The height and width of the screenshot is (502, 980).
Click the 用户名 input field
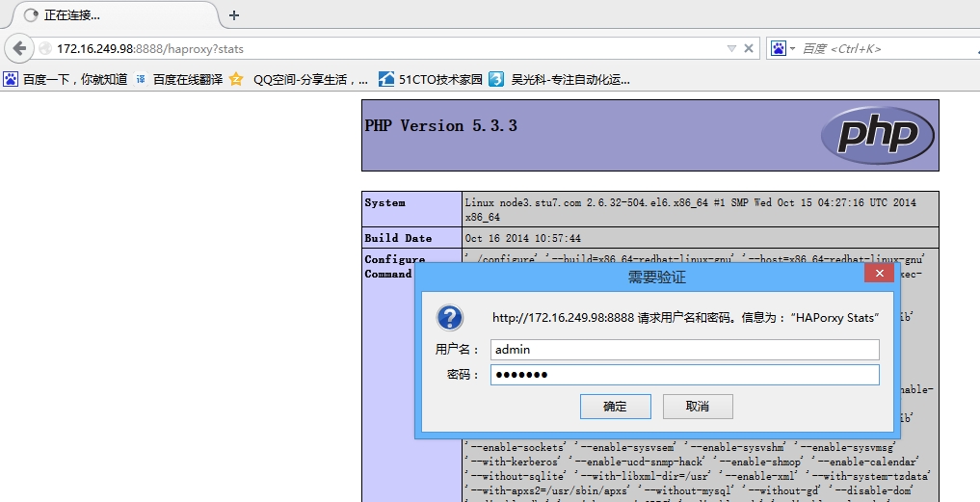[684, 350]
